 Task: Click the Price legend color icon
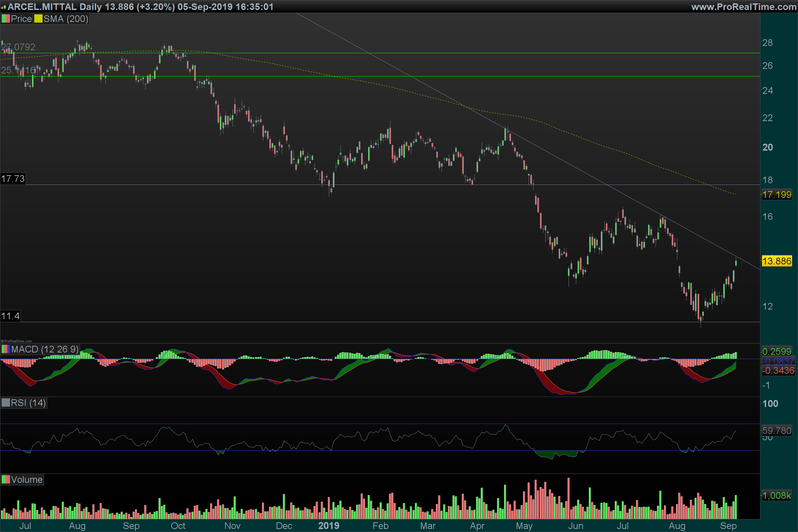point(5,19)
